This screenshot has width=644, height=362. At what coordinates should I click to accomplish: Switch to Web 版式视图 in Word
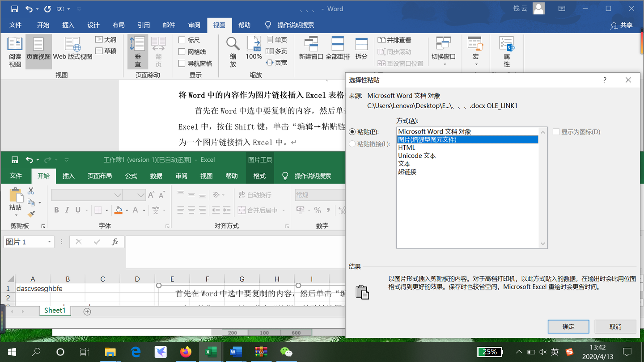click(72, 49)
